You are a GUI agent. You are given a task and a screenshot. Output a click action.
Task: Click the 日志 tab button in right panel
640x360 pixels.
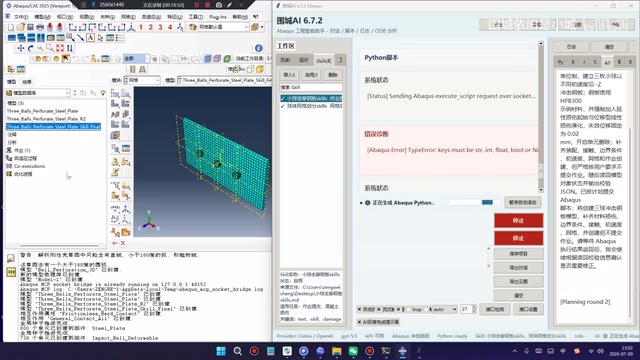pos(571,47)
